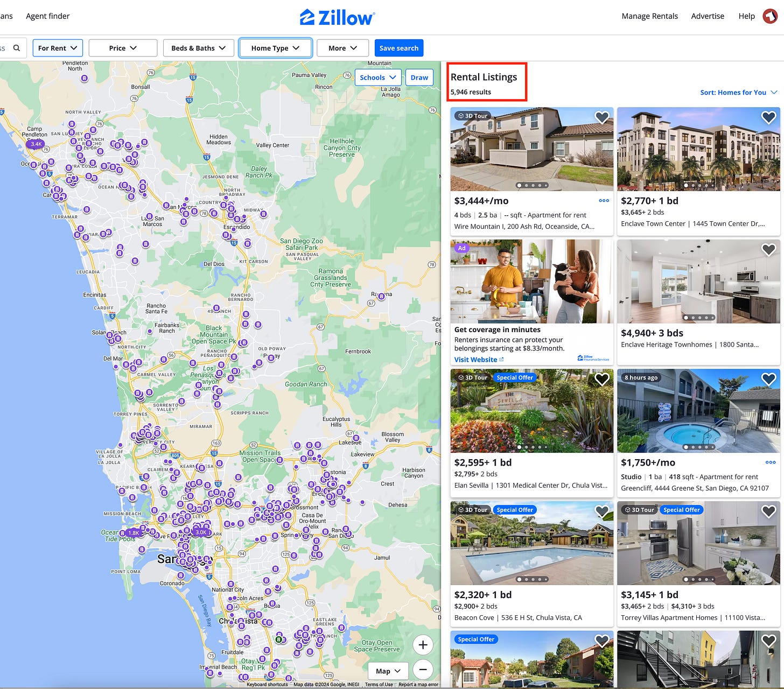Expand the Home Type filter

click(x=275, y=48)
